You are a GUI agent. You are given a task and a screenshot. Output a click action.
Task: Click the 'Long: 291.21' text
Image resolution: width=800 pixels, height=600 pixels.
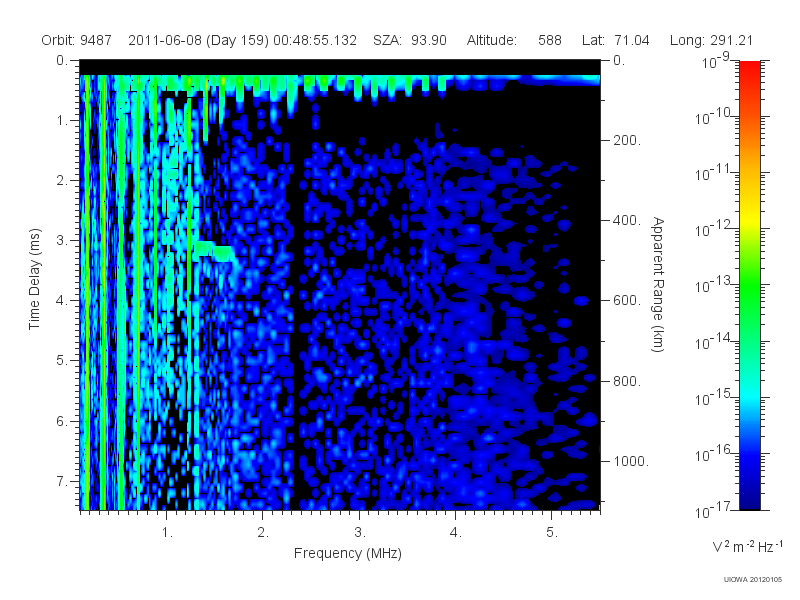pyautogui.click(x=711, y=40)
